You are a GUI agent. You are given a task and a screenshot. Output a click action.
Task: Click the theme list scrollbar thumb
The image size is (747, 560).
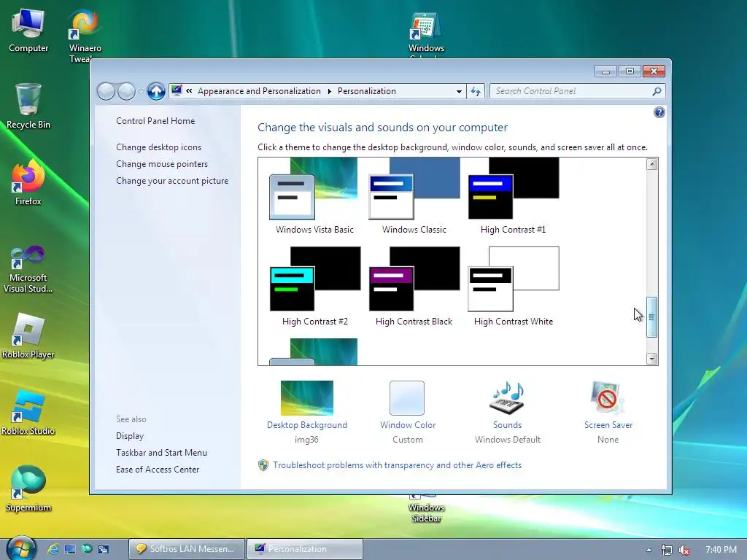[x=651, y=317]
